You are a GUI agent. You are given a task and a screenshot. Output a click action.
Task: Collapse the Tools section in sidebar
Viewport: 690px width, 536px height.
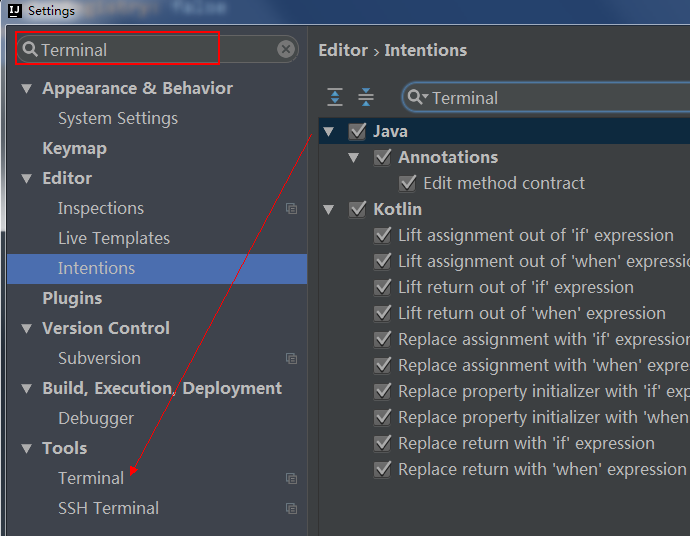[27, 449]
